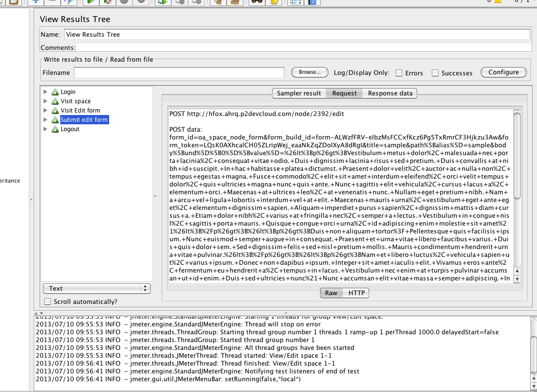Switch to the Response data tab
Screen dimensions: 537x392
390,93
